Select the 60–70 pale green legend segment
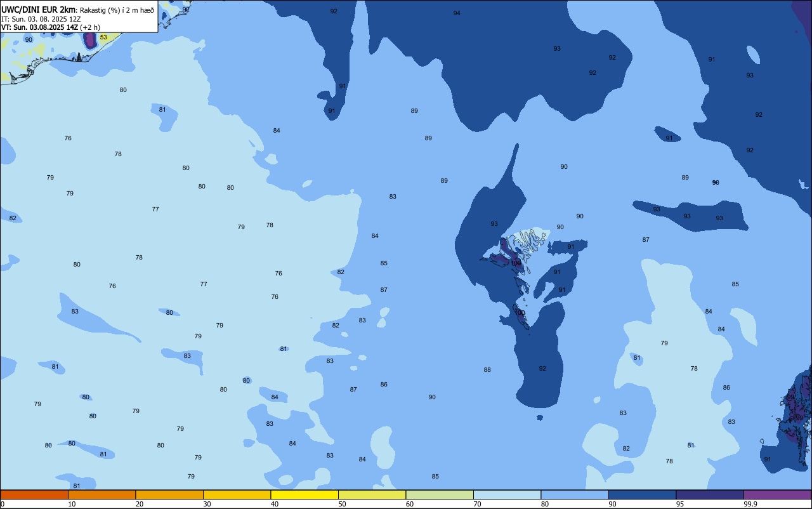The height and width of the screenshot is (509, 812). coord(440,494)
